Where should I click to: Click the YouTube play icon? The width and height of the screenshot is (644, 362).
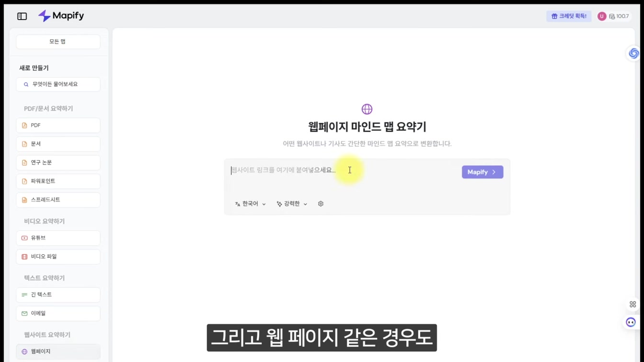click(24, 238)
